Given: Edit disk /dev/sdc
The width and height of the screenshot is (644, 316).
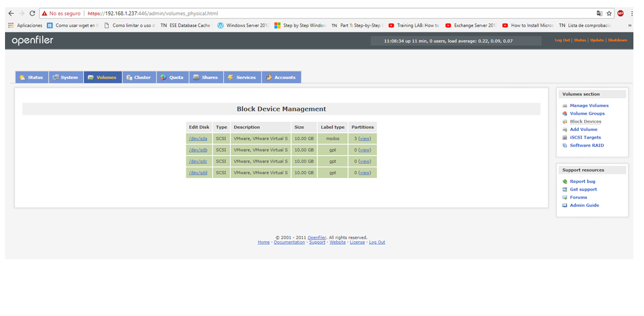Looking at the screenshot, I should point(198,161).
